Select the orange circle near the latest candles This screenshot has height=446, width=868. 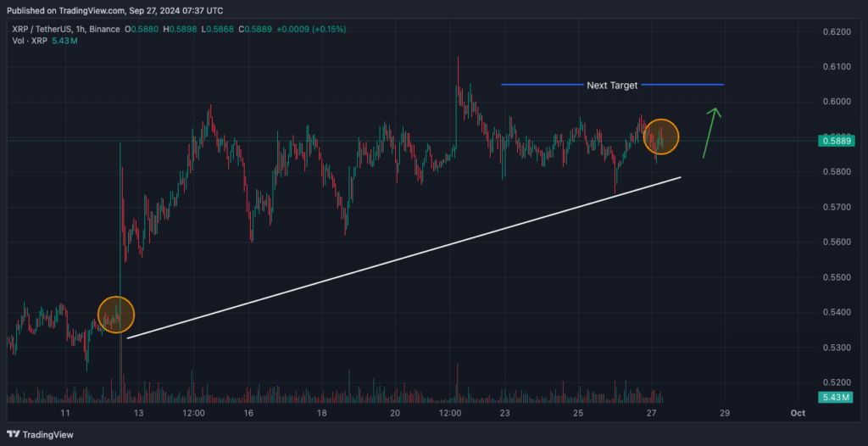click(x=661, y=137)
